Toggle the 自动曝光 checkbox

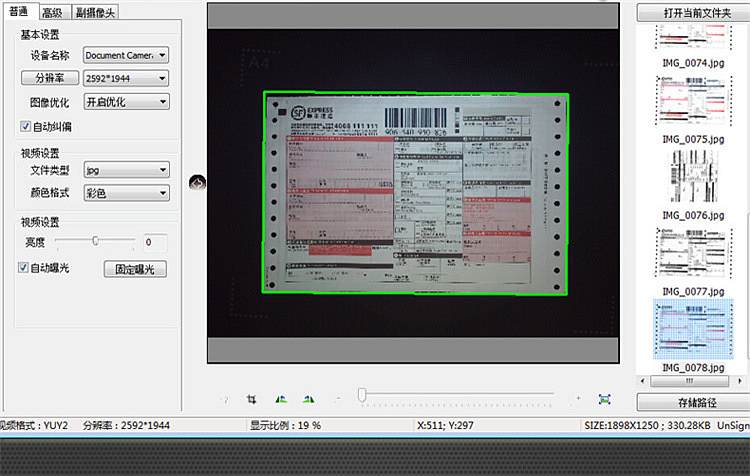23,267
